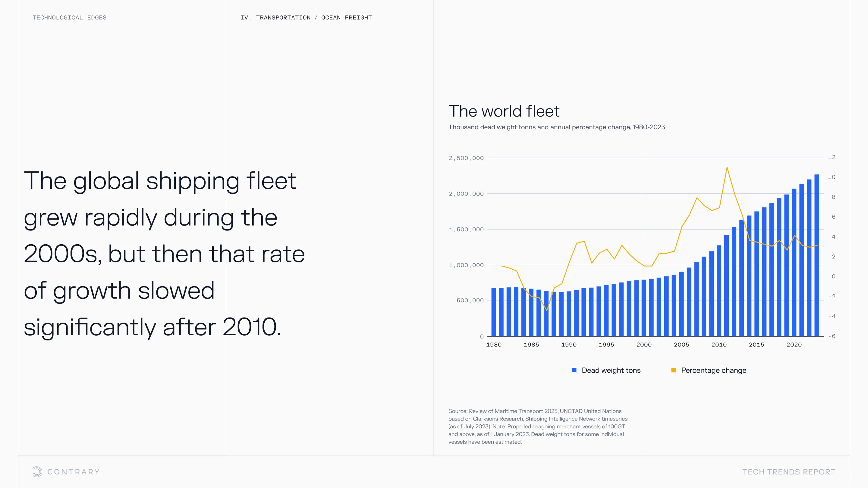Click the IV. TRANSPORTATION breadcrumb label

click(275, 17)
